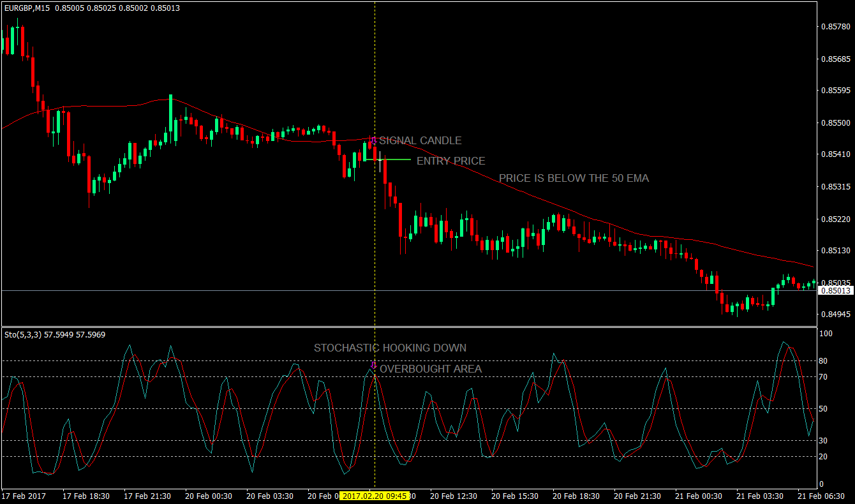The height and width of the screenshot is (504, 855).
Task: Select the Sto(5,3,3) indicator label
Action: click(x=22, y=334)
